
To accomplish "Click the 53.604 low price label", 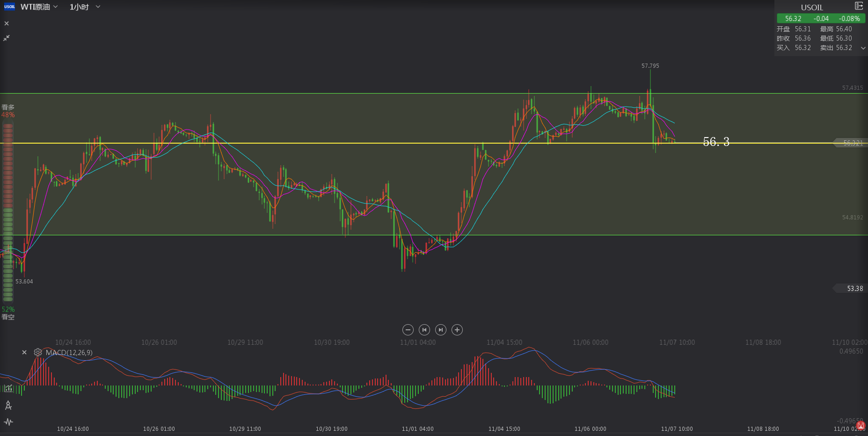I will (24, 282).
